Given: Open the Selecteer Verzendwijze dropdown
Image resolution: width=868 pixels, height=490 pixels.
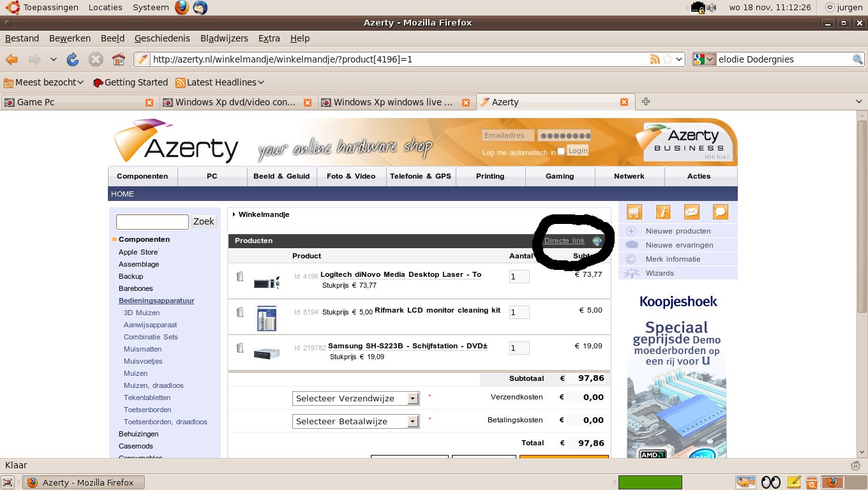Looking at the screenshot, I should [355, 398].
